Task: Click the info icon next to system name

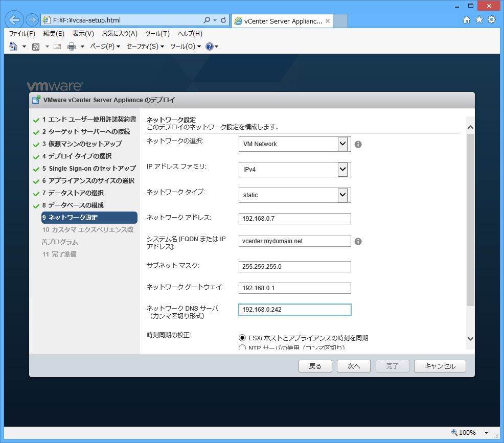Action: [x=358, y=241]
